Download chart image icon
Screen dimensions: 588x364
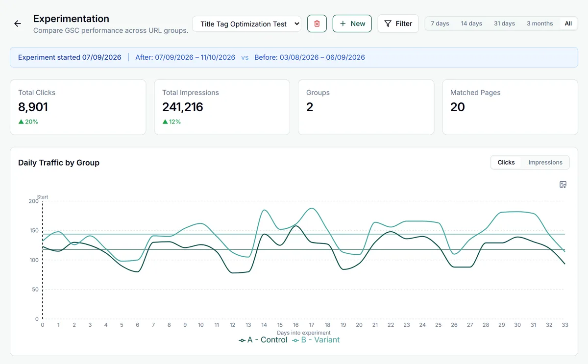[563, 185]
